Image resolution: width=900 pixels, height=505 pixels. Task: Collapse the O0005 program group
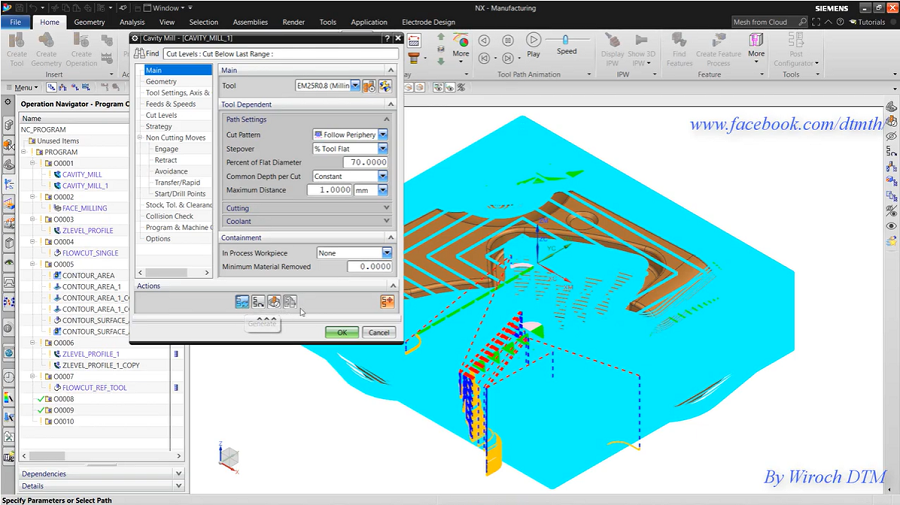coord(32,264)
